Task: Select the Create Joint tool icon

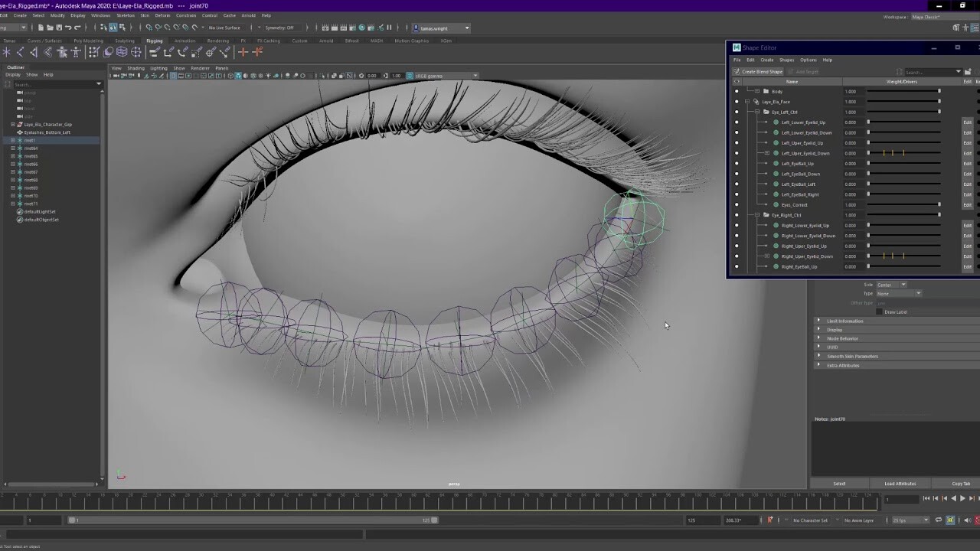Action: click(x=7, y=52)
